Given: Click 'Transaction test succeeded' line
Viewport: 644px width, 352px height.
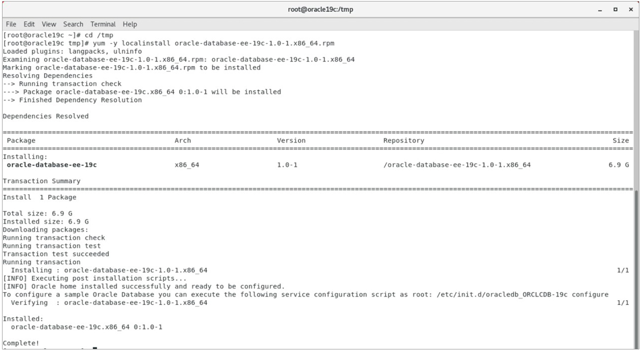Looking at the screenshot, I should [x=56, y=254].
